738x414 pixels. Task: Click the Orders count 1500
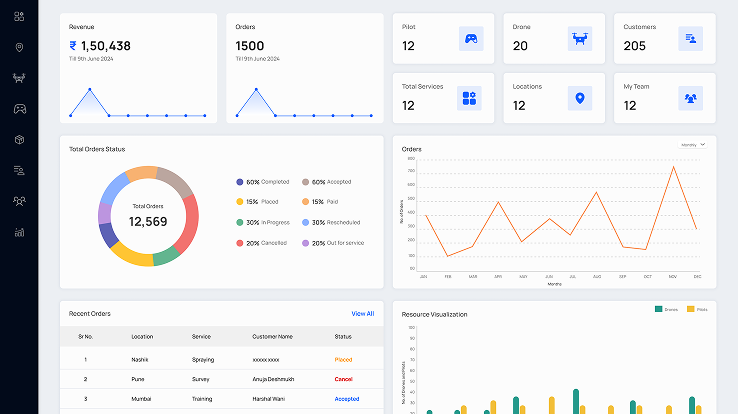click(x=250, y=46)
